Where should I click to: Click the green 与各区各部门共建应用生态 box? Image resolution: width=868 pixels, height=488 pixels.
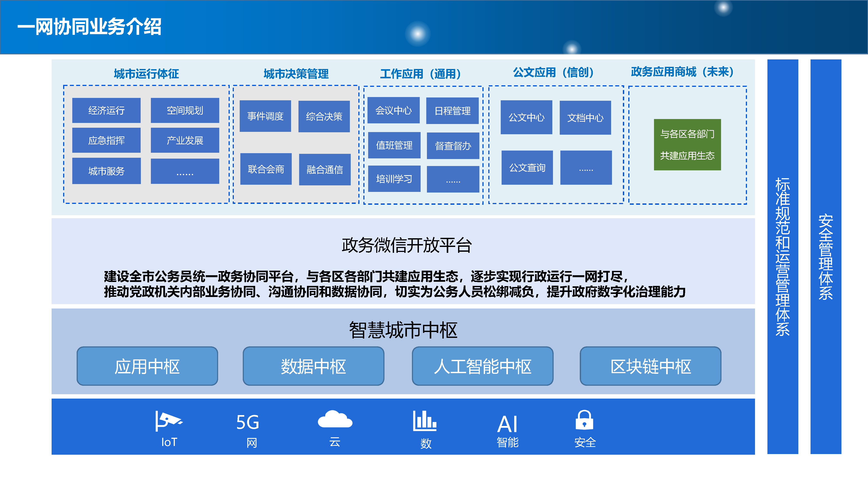687,144
